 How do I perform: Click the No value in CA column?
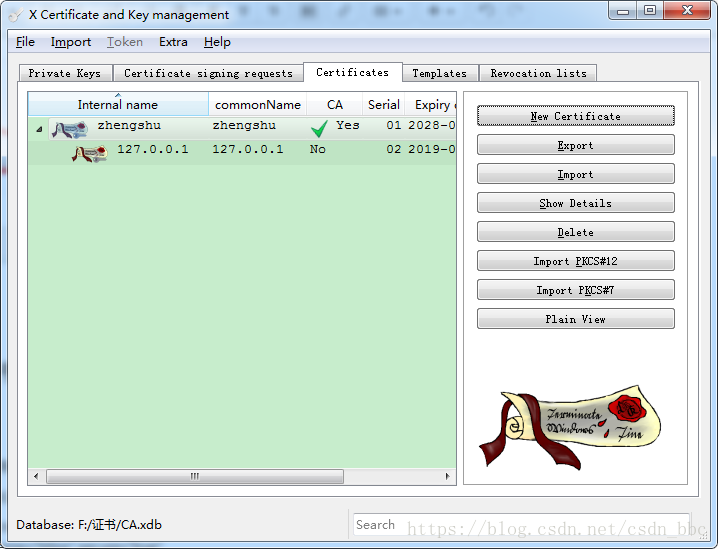[x=318, y=149]
